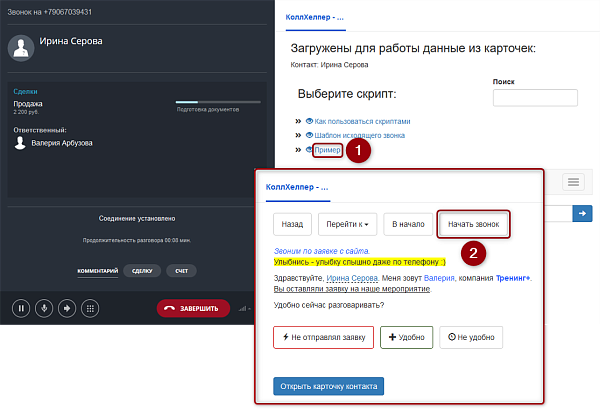This screenshot has width=600, height=410.
Task: Click the call transfer arrow icon
Action: pos(67,308)
